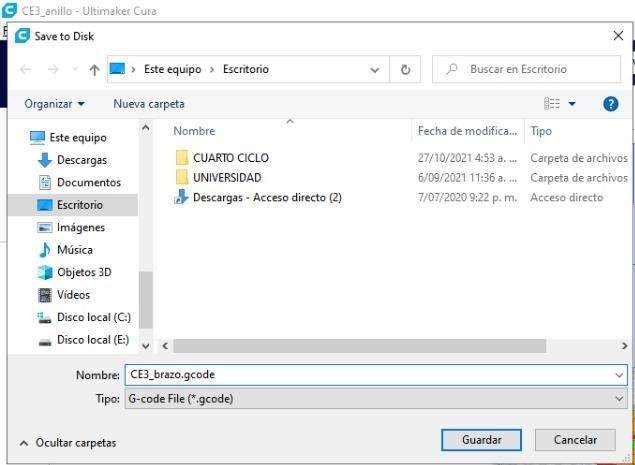The height and width of the screenshot is (465, 635).
Task: Select 'Este equipo' in the address path
Action: pos(173,69)
